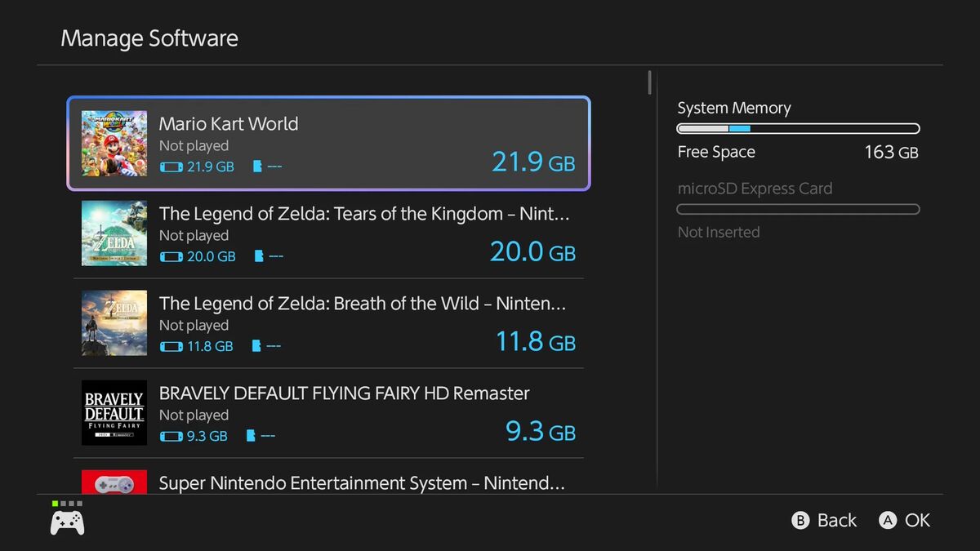Click the controller icon in the footer
Screen dimensions: 980x551
point(67,522)
